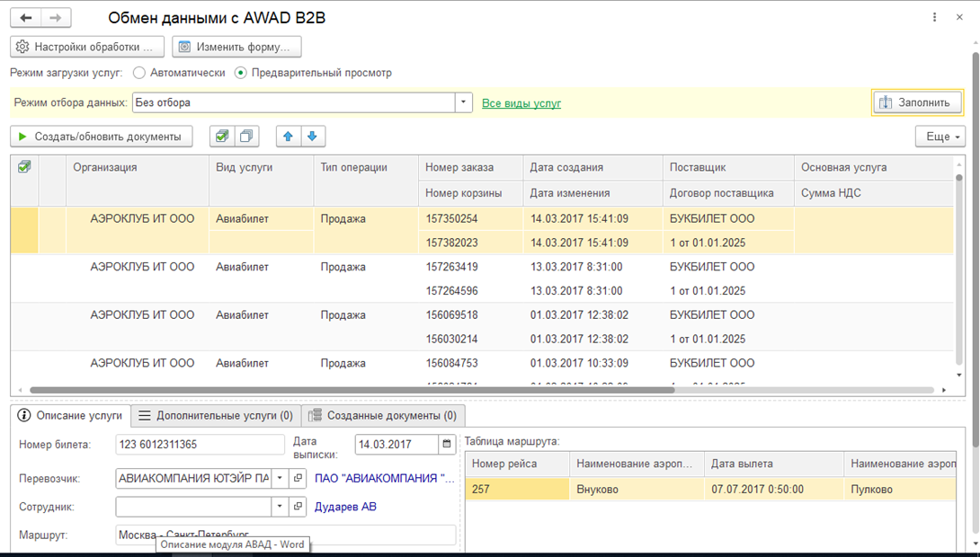The image size is (980, 557).
Task: Click the forward navigation arrow
Action: point(56,18)
